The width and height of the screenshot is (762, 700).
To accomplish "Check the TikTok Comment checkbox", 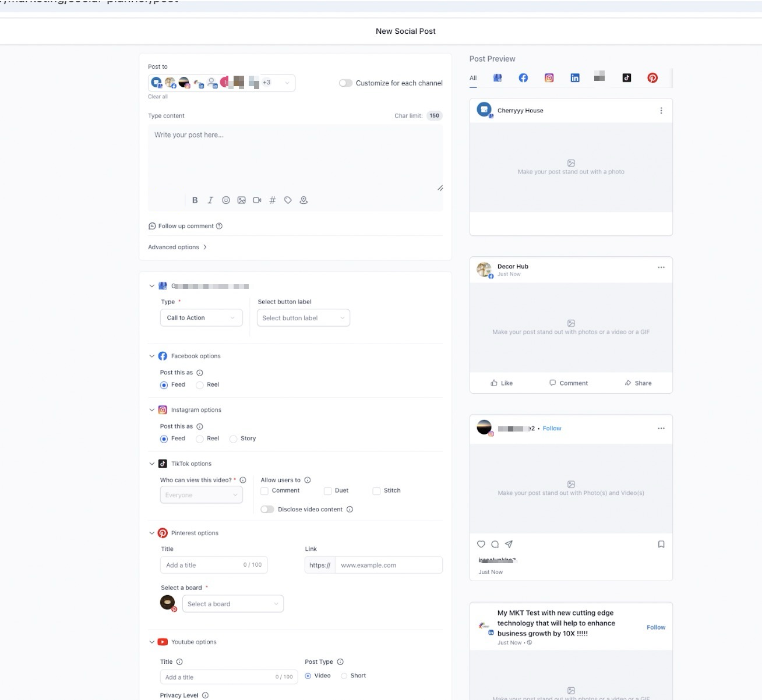I will click(264, 491).
